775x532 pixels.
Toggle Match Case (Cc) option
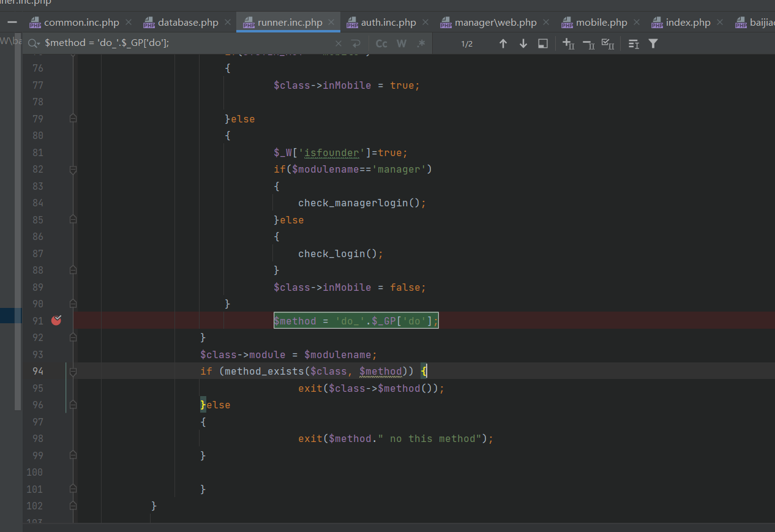pos(381,43)
